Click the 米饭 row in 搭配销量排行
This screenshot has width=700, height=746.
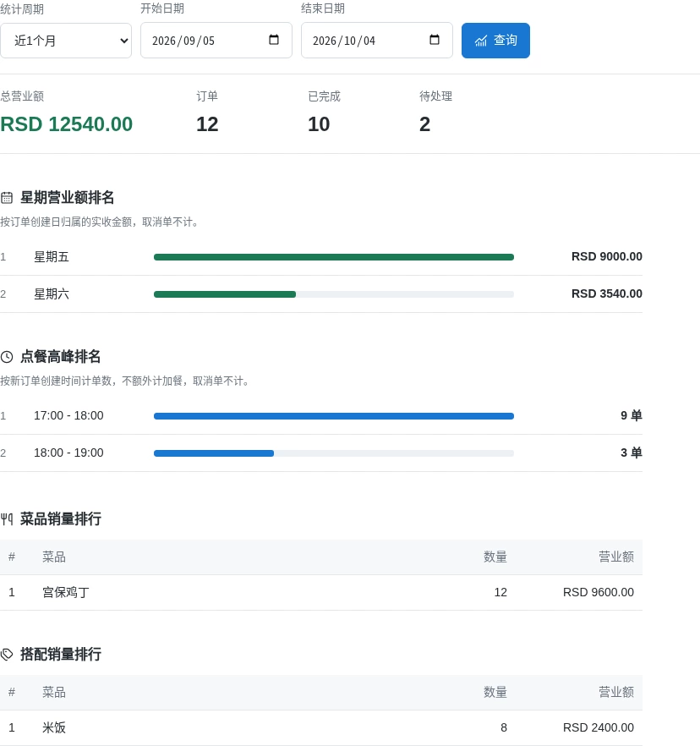pos(321,727)
